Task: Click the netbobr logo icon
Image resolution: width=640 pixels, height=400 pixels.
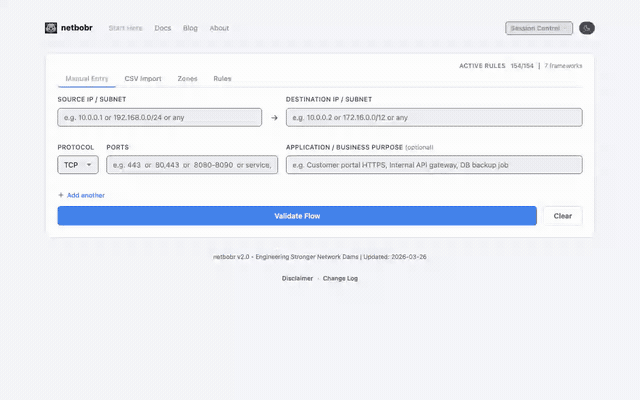Action: tap(51, 28)
